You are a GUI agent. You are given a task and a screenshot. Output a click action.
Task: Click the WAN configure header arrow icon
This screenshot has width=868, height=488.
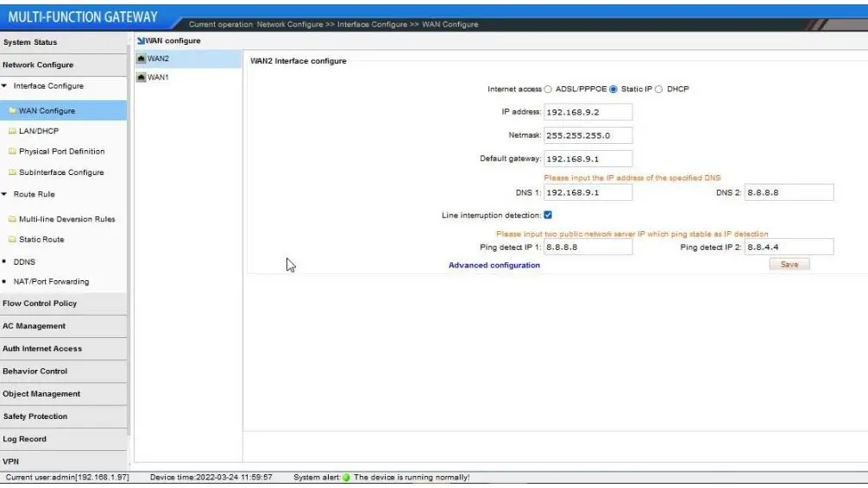(x=141, y=41)
